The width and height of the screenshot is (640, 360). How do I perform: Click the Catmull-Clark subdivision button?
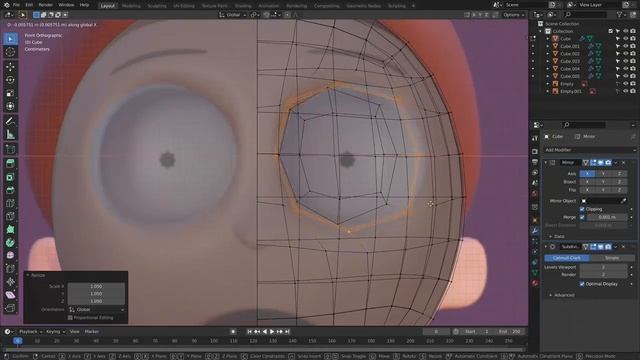(567, 258)
